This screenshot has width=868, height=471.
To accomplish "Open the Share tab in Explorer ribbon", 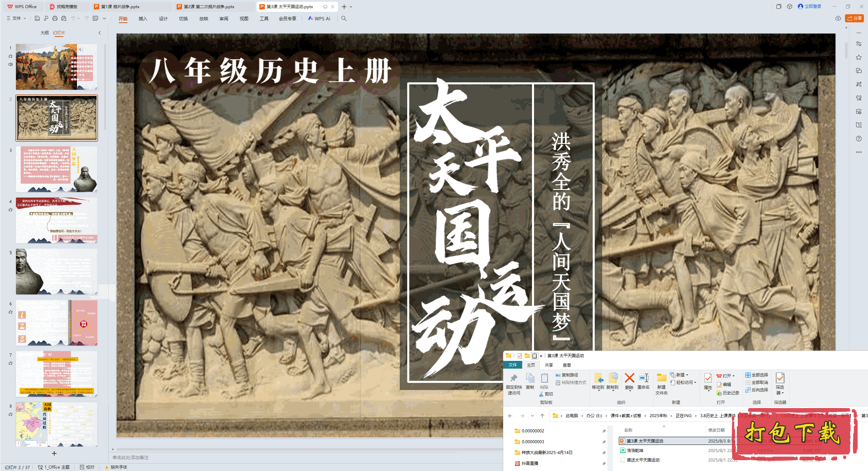I will (549, 365).
